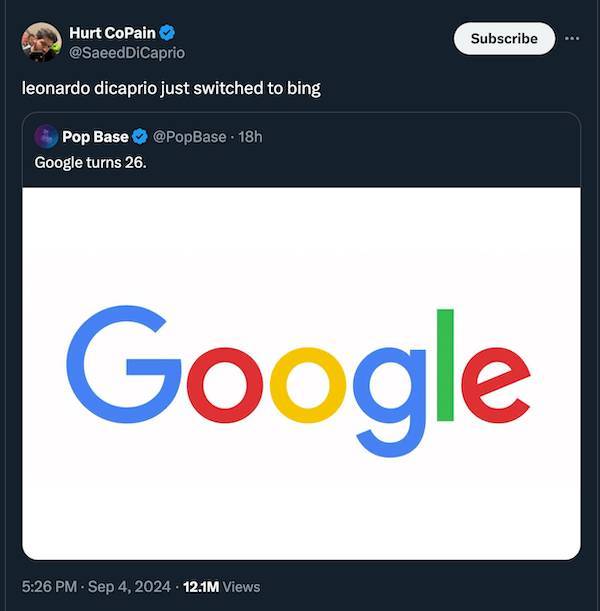The image size is (600, 611).
Task: Click the "Google turns 26." quoted text
Action: 90,162
